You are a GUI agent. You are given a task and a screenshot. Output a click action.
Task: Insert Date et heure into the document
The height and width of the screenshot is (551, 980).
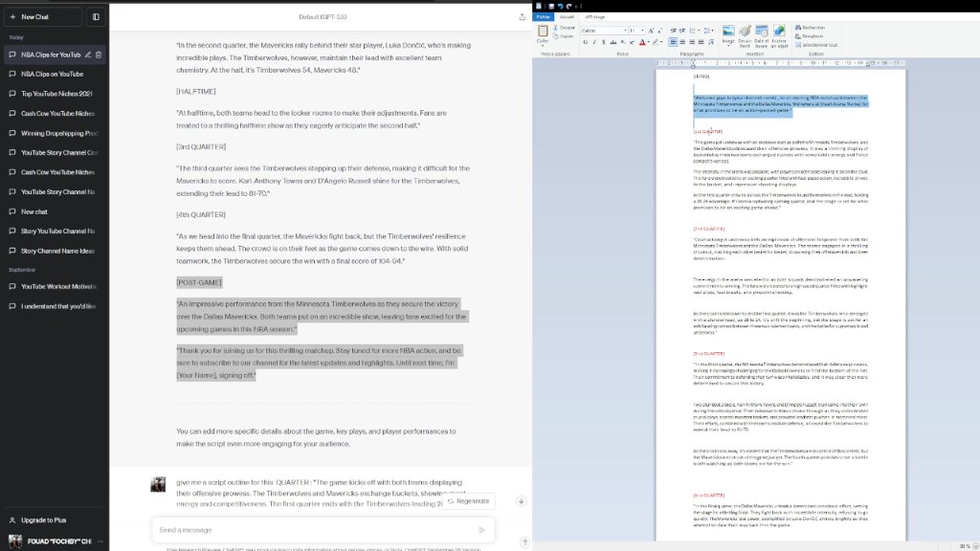coord(761,36)
